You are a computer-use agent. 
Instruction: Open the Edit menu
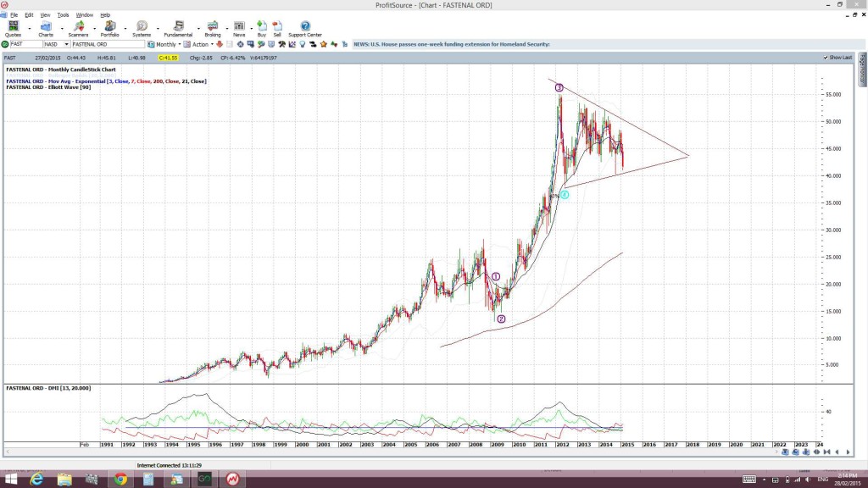tap(29, 15)
